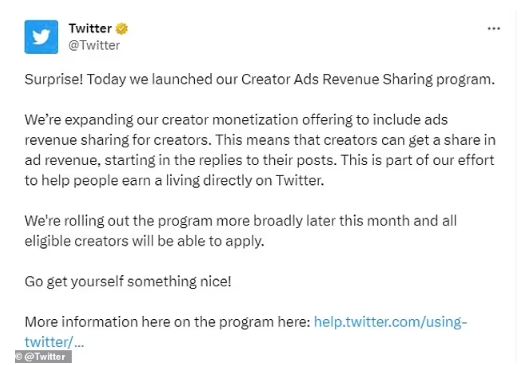525x365 pixels.
Task: Click the truncated twitter/... link continuation
Action: click(x=54, y=342)
